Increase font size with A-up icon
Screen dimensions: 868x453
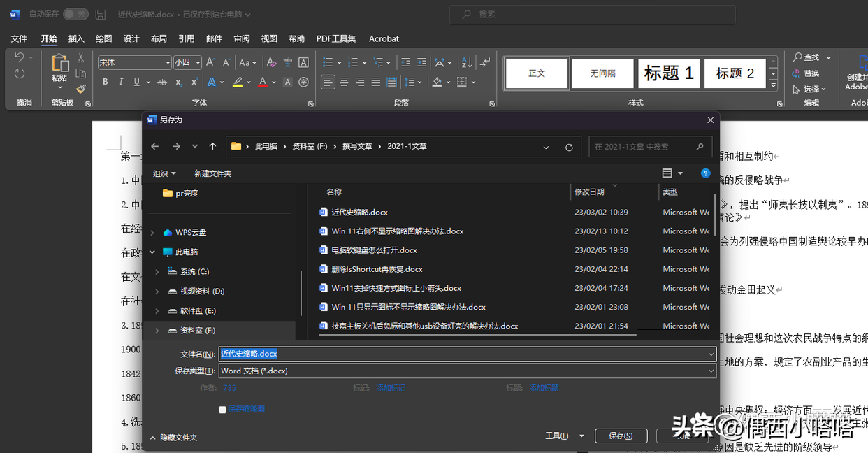210,62
